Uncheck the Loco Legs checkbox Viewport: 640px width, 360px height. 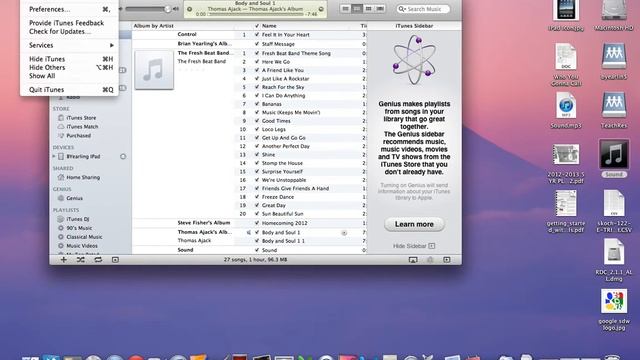pyautogui.click(x=257, y=129)
